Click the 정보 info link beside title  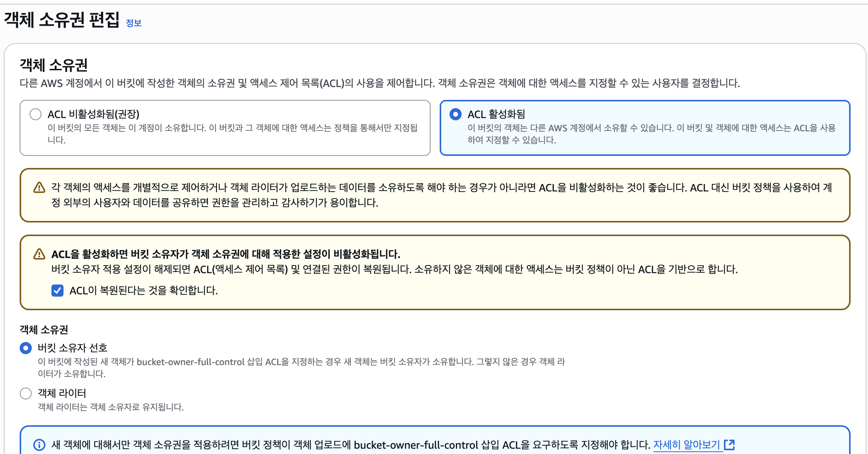[133, 23]
